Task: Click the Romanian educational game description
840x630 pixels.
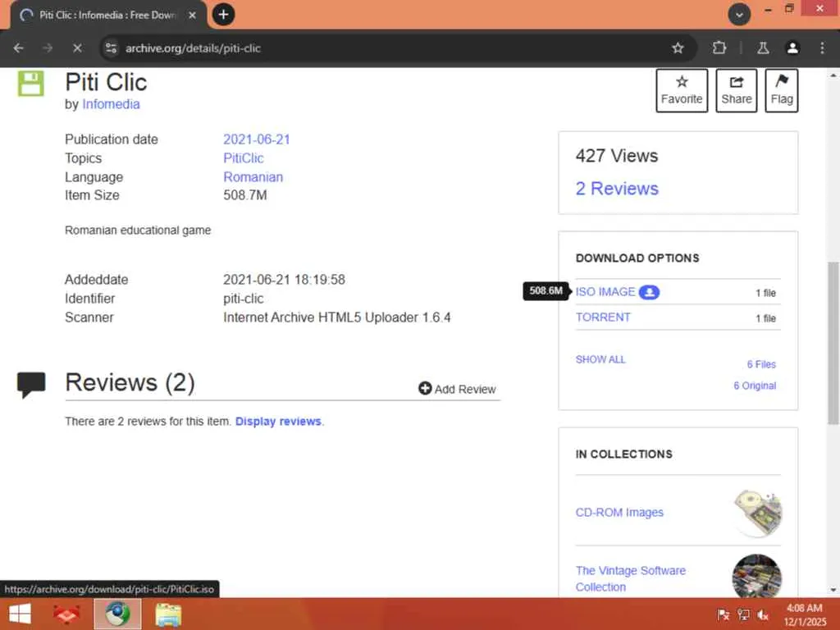Action: (x=138, y=231)
